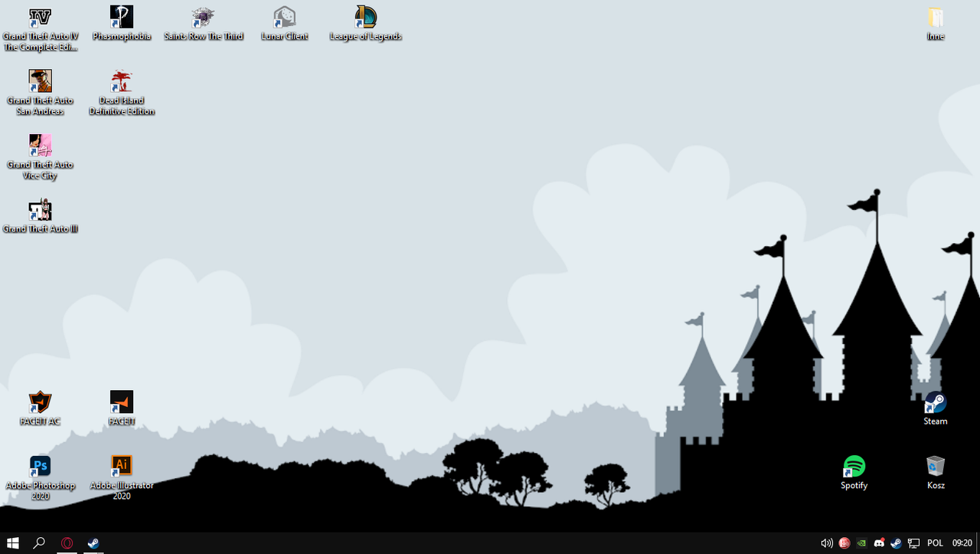Screen dimensions: 980x554
Task: Open Discord from the system tray
Action: 879,543
